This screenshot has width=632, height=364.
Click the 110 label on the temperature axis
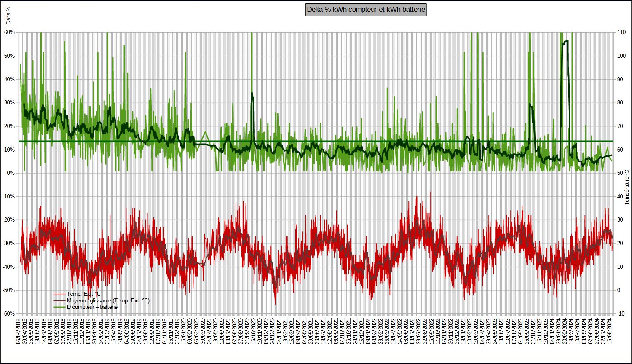click(621, 32)
